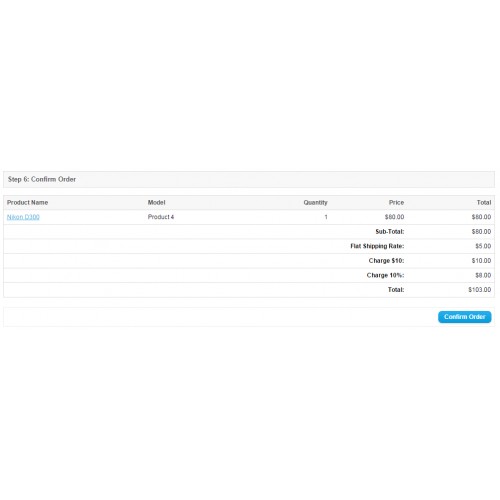The image size is (500, 500).
Task: Click the Charge 10% label
Action: (x=385, y=275)
